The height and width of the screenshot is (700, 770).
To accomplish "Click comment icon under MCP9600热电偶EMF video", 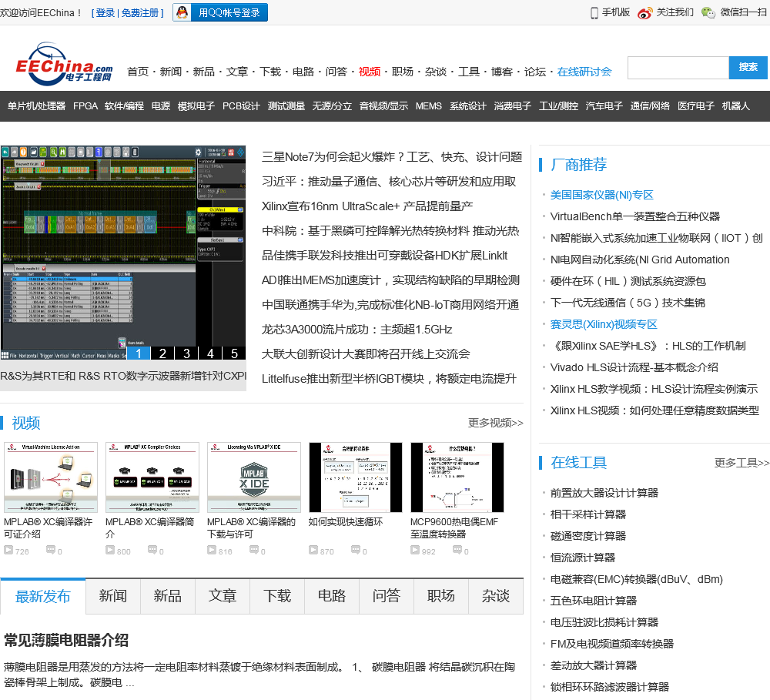I will point(457,550).
